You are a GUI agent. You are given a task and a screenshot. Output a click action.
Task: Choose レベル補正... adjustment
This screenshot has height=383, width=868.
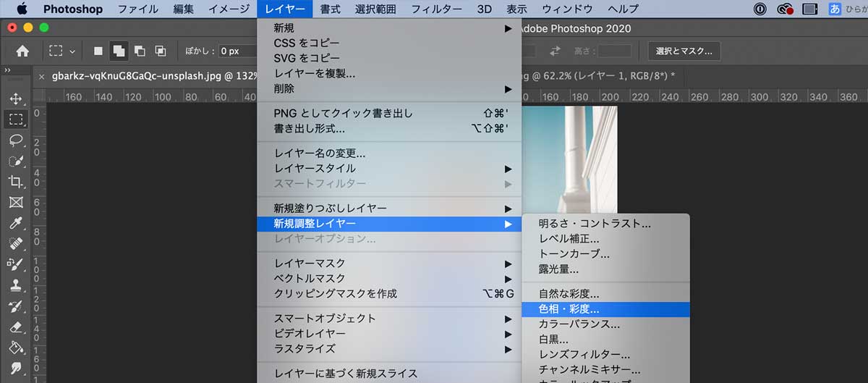pos(606,239)
